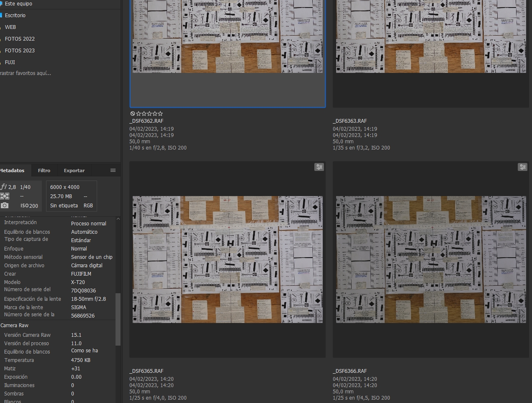Click the Marca de la lente value SIGMA
The height and width of the screenshot is (403, 532).
point(79,307)
